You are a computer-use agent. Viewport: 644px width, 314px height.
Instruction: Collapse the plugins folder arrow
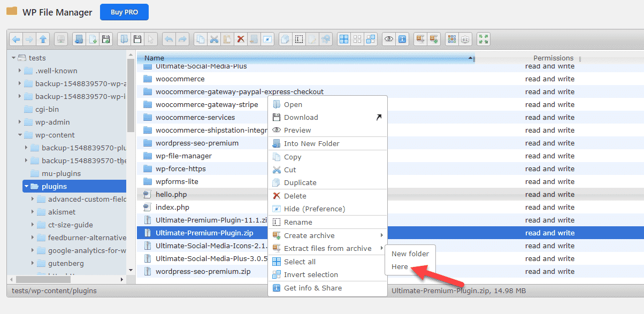[26, 186]
